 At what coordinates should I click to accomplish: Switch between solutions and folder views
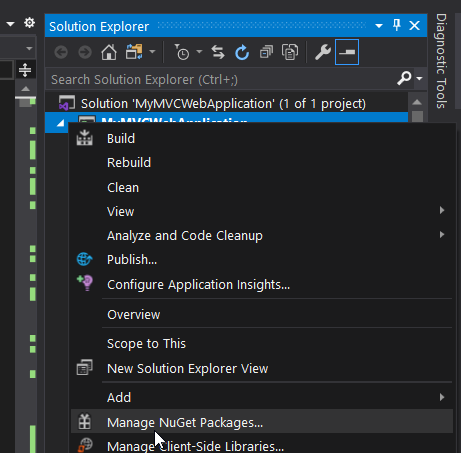tap(134, 52)
